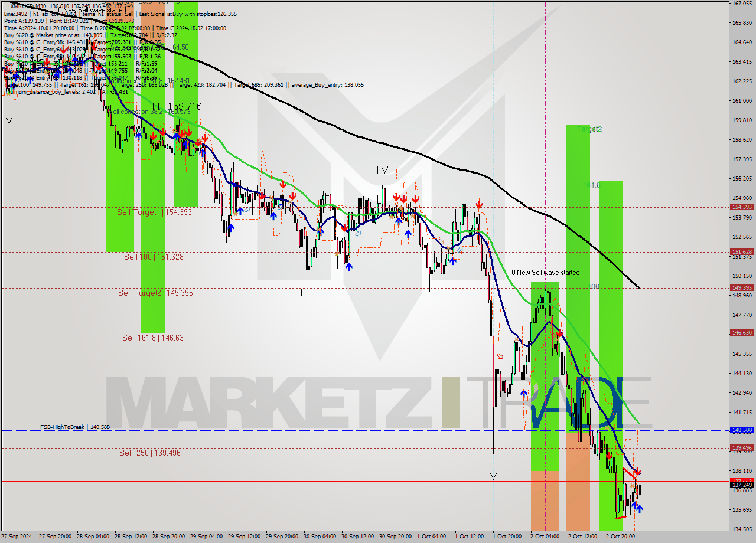Screen dimensions: 756x543
Task: Click the 'Sell 161.8 | 146.63' level label
Action: coord(153,338)
